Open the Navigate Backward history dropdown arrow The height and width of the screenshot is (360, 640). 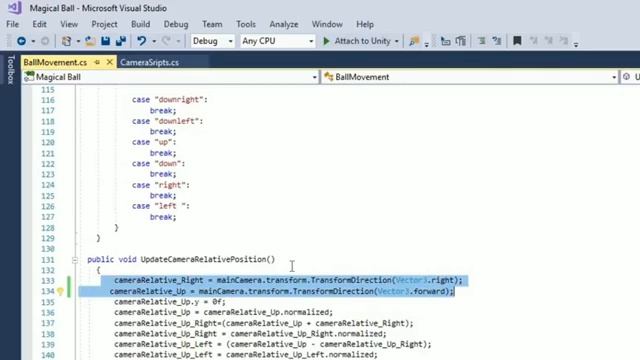coord(33,41)
